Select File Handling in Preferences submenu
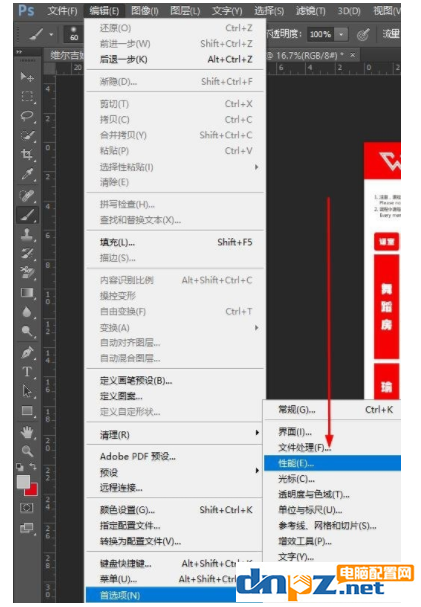 click(332, 448)
